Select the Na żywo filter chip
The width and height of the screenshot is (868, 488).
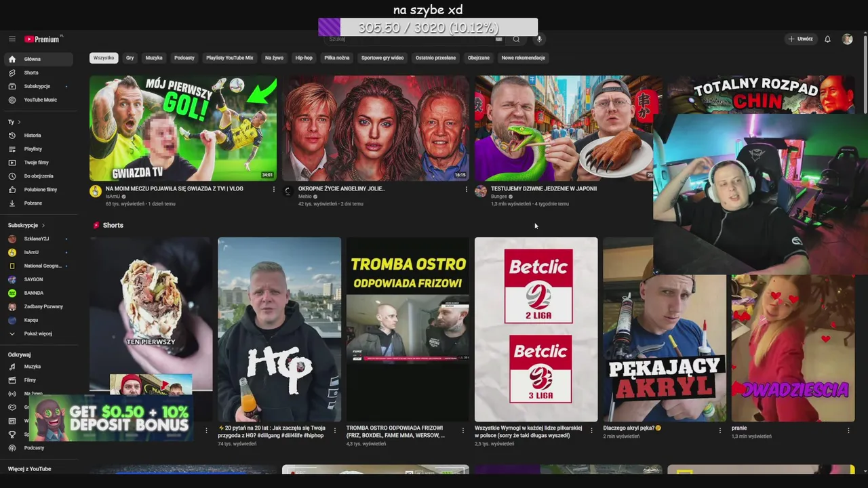point(274,58)
